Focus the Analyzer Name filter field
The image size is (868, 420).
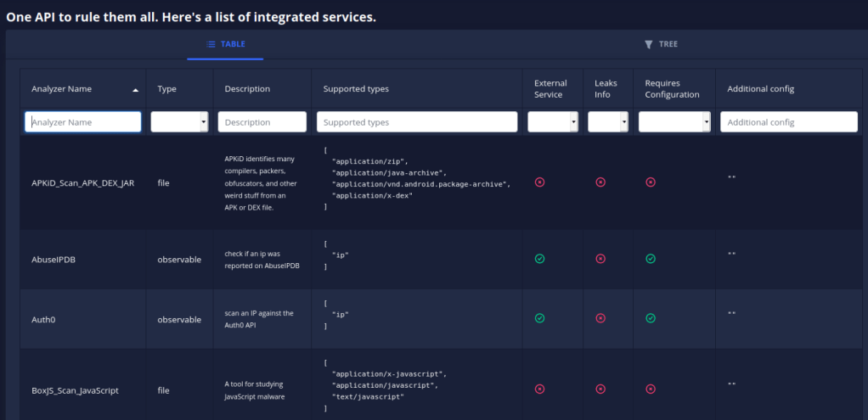[x=83, y=122]
